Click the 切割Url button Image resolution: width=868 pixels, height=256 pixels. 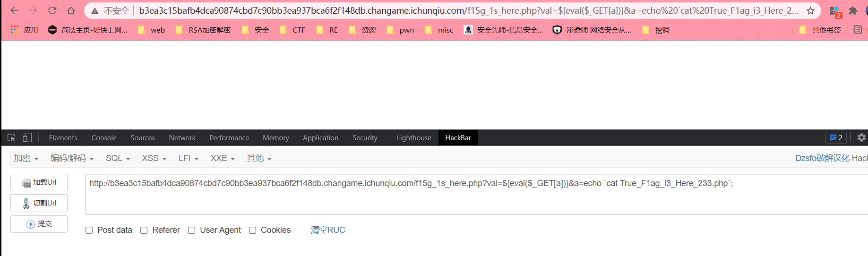[39, 203]
